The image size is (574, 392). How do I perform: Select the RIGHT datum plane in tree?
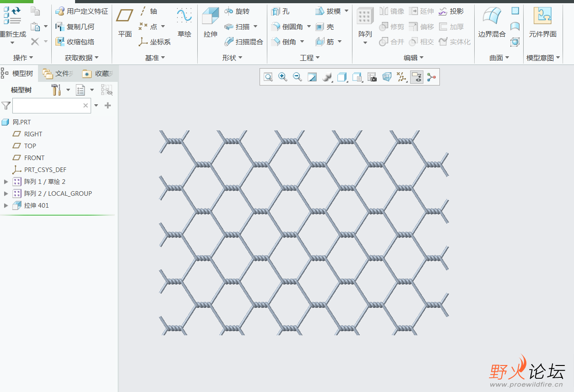(x=27, y=134)
